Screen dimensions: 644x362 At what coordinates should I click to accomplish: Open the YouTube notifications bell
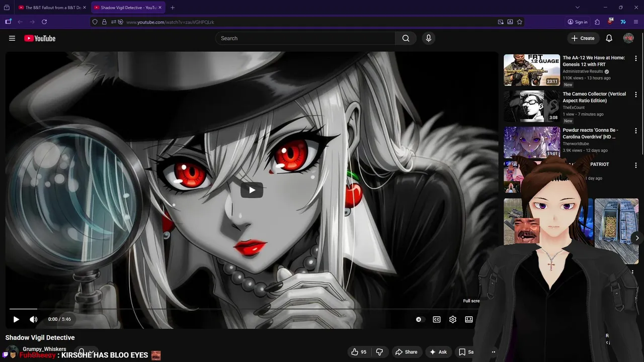[609, 38]
